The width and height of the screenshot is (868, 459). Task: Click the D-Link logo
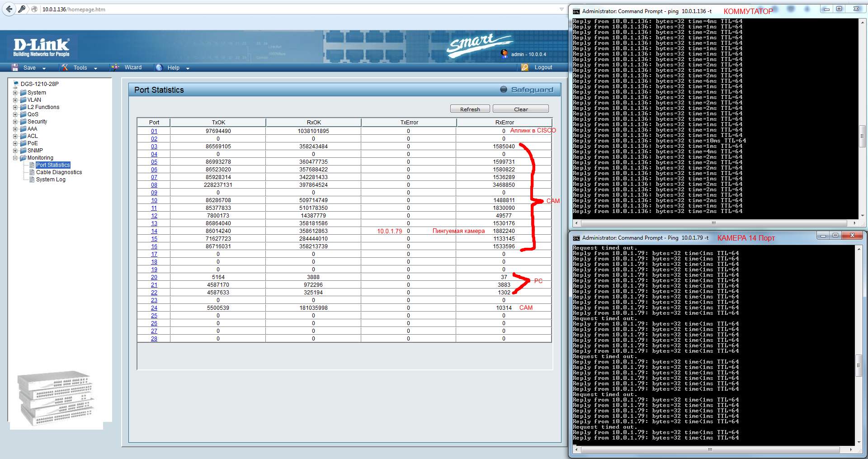(41, 47)
